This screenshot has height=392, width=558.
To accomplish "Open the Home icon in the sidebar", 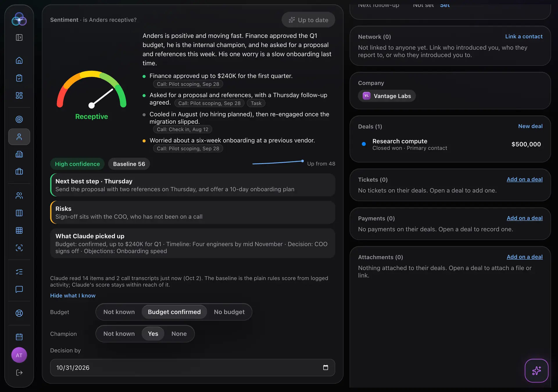I will click(19, 60).
